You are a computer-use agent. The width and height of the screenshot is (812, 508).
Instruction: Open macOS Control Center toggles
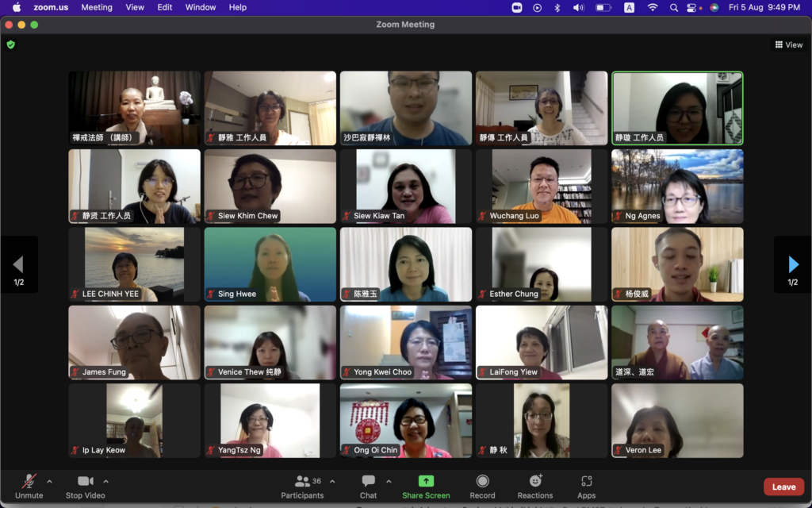tap(692, 7)
